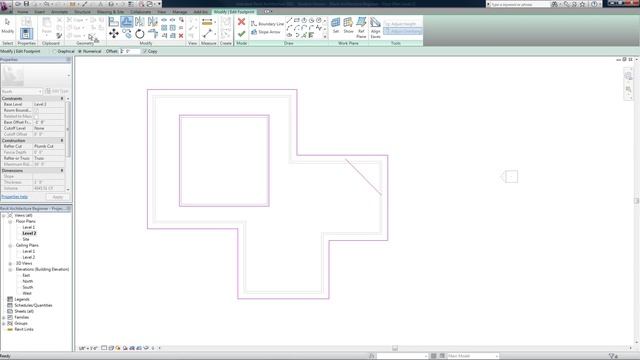Select the Site floor plan
640x360 pixels.
point(26,239)
